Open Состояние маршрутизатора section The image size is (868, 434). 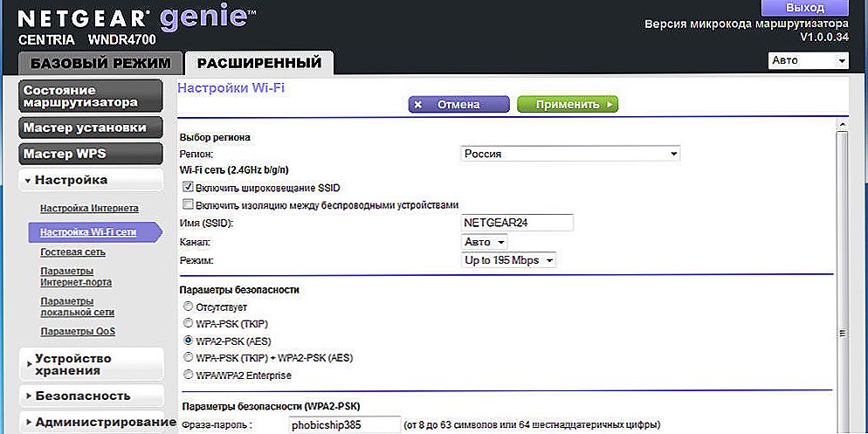(x=91, y=96)
